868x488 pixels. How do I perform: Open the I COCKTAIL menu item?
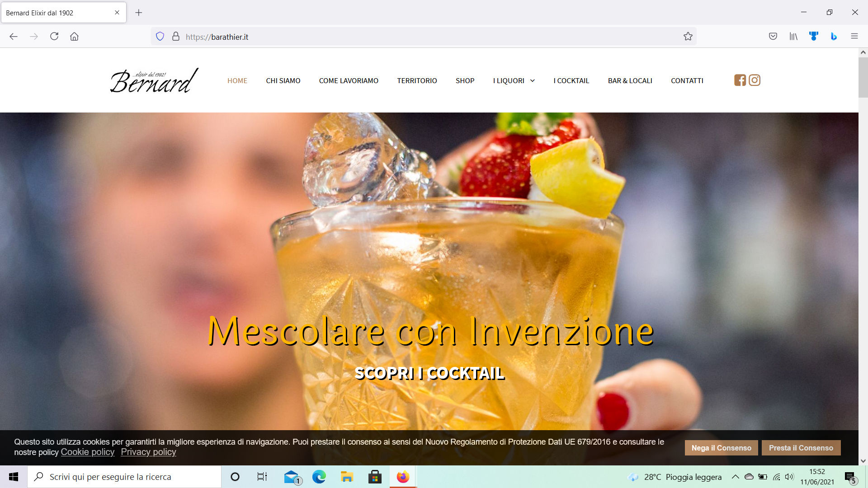tap(571, 80)
